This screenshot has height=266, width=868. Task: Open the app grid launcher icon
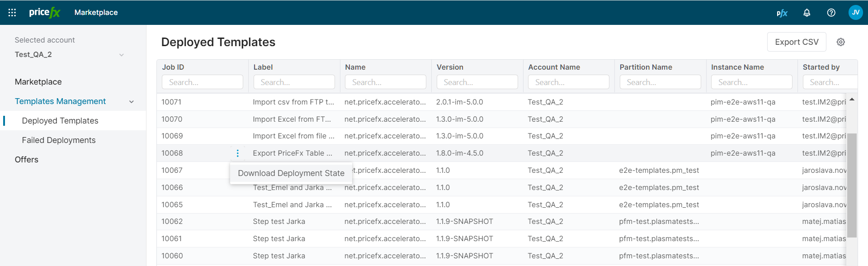[12, 13]
